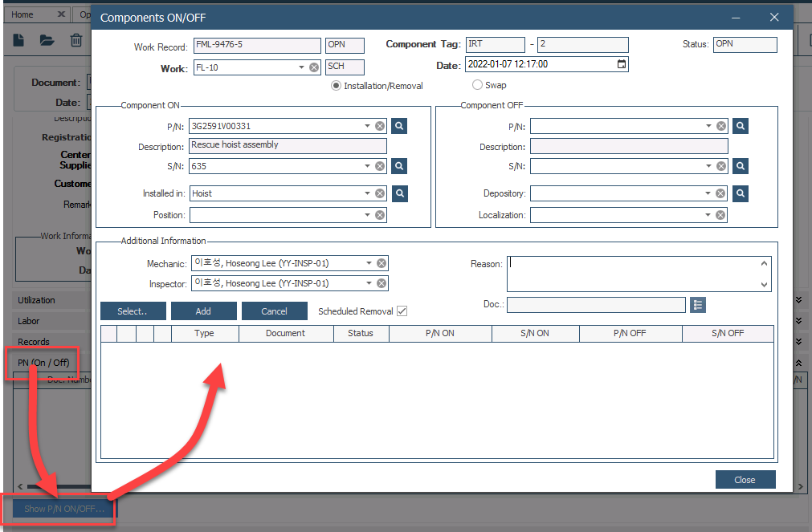
Task: Select the Swap radio button
Action: coord(477,85)
